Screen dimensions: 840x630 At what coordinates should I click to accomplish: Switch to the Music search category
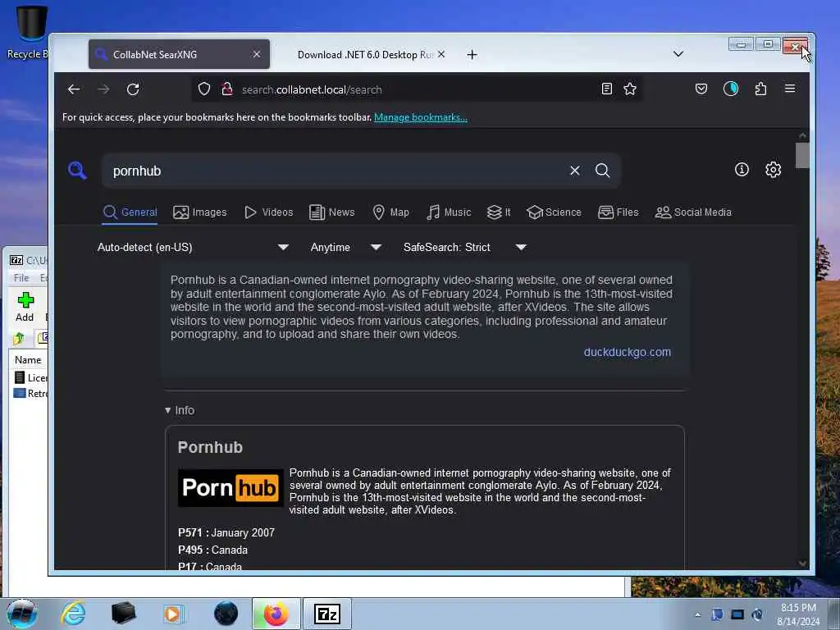click(449, 212)
